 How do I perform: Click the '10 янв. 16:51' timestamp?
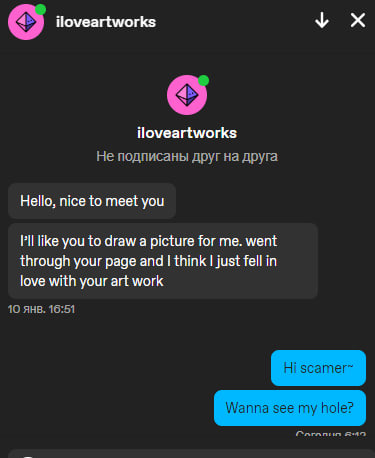41,309
